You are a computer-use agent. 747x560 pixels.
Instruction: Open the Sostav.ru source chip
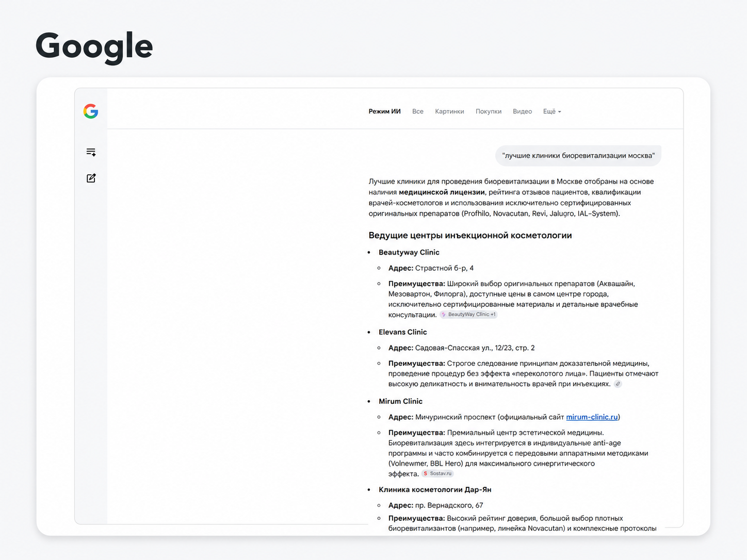point(437,473)
